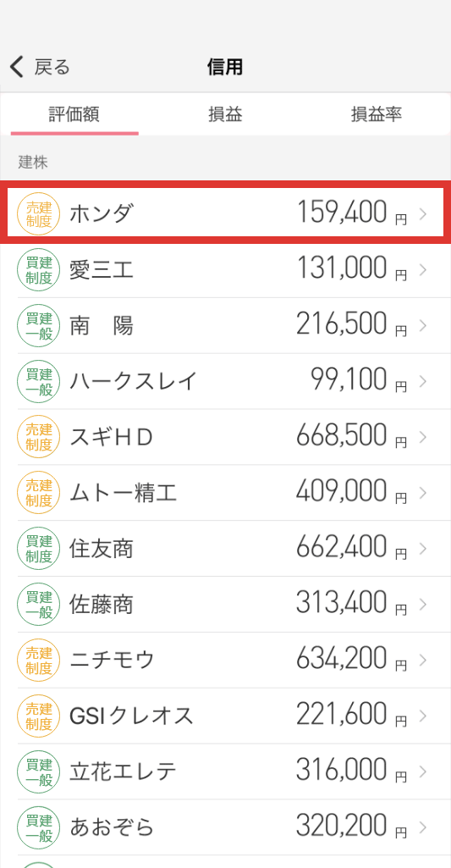
Task: Open the 立花エレテ 316,000円 entry
Action: coord(225,771)
